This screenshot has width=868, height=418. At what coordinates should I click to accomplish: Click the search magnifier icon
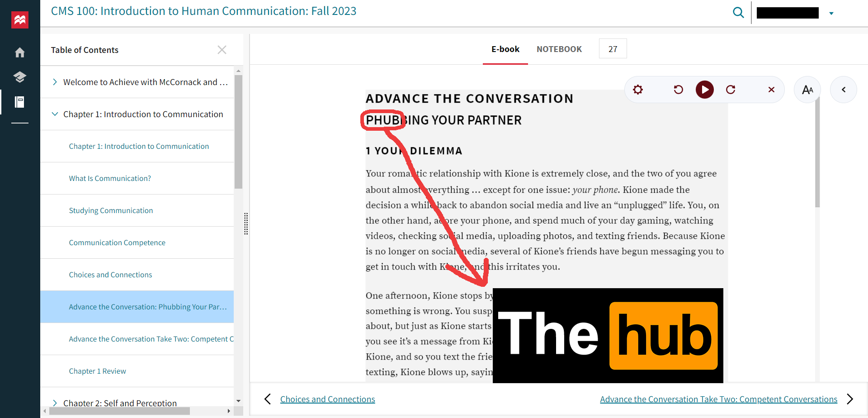coord(738,13)
